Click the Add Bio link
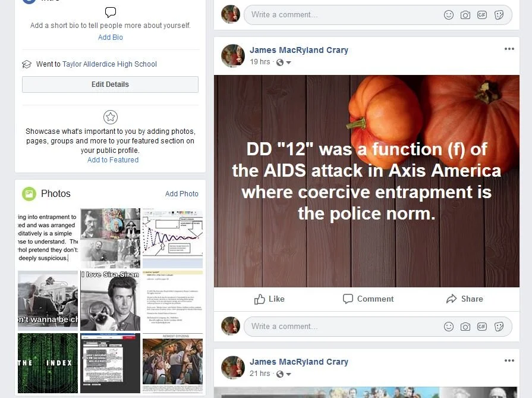This screenshot has width=532, height=398. tap(111, 37)
